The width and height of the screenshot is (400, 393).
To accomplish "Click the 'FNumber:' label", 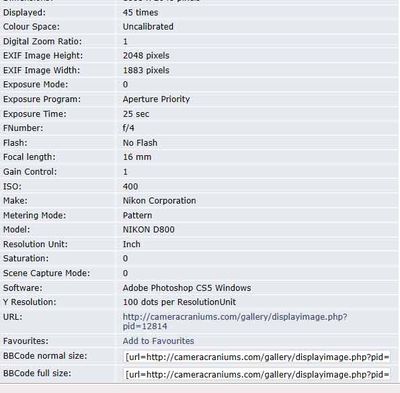I will click(x=23, y=128).
